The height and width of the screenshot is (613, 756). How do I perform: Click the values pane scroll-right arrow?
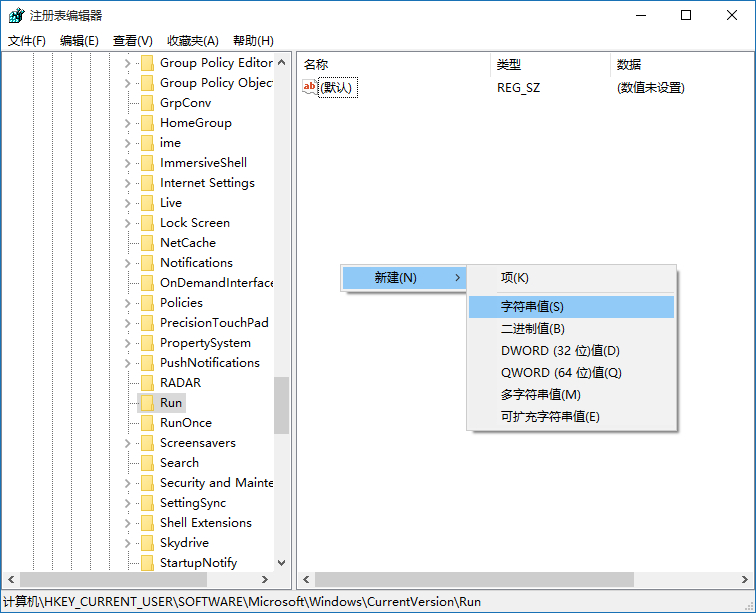click(x=745, y=579)
